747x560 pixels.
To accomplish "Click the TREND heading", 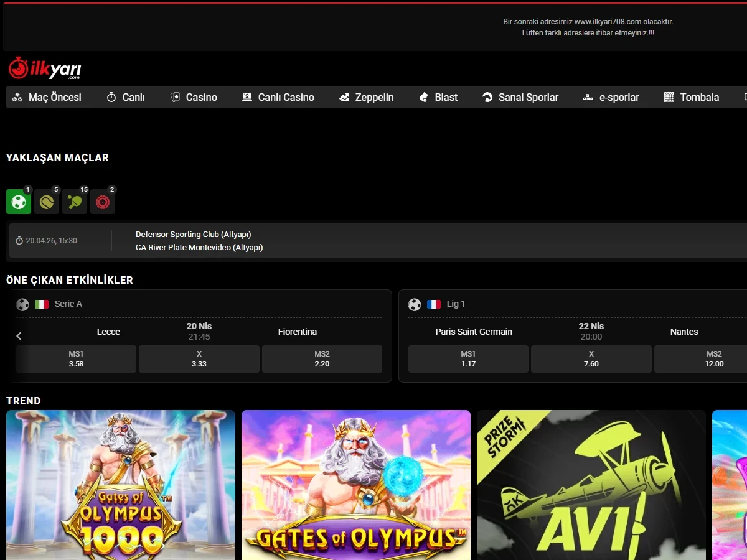I will pyautogui.click(x=23, y=401).
